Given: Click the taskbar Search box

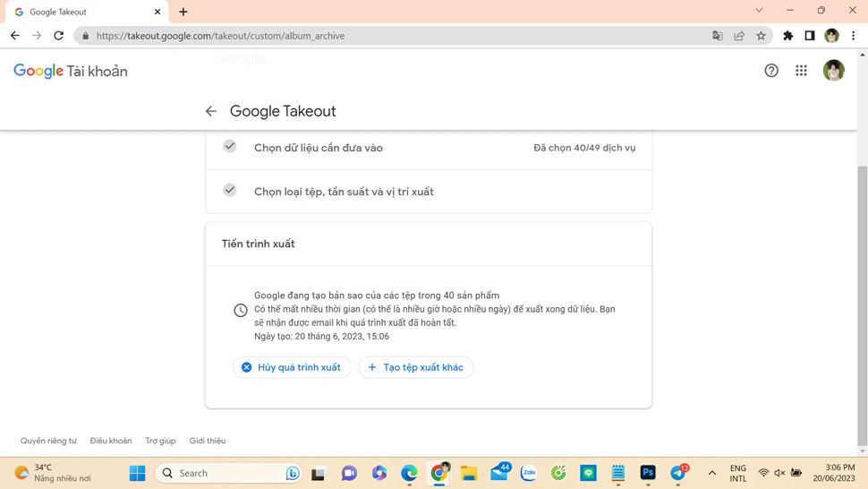Looking at the screenshot, I should 228,473.
